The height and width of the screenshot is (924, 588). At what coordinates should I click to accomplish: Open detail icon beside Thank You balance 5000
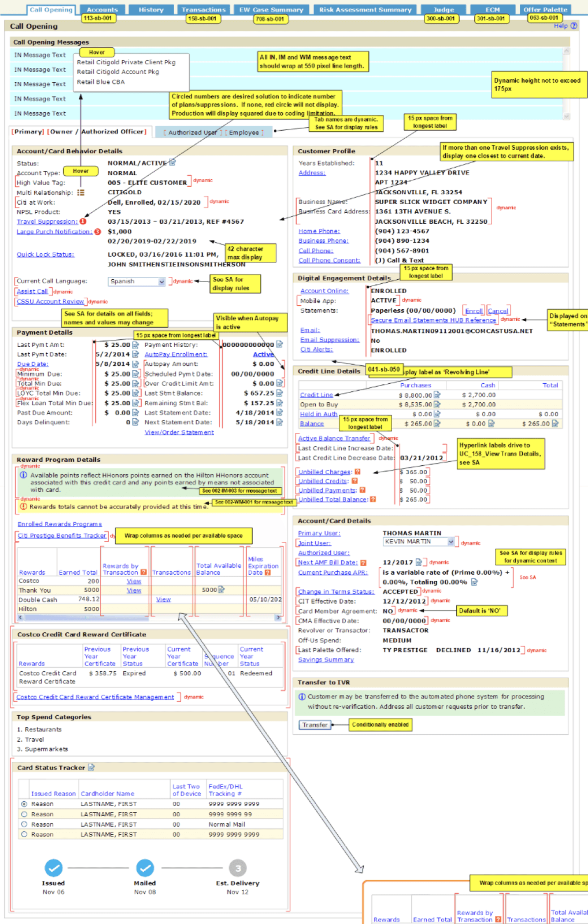pyautogui.click(x=221, y=590)
